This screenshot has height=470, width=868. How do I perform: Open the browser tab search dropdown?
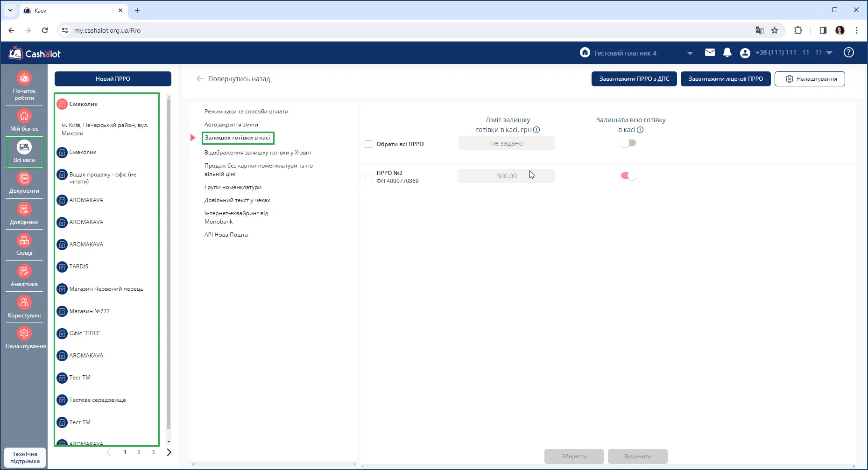pos(10,10)
